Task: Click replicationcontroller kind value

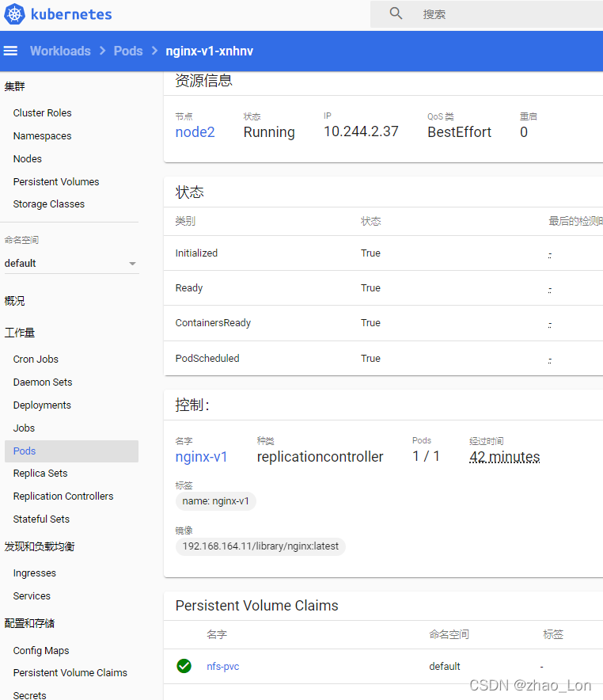Action: tap(320, 457)
